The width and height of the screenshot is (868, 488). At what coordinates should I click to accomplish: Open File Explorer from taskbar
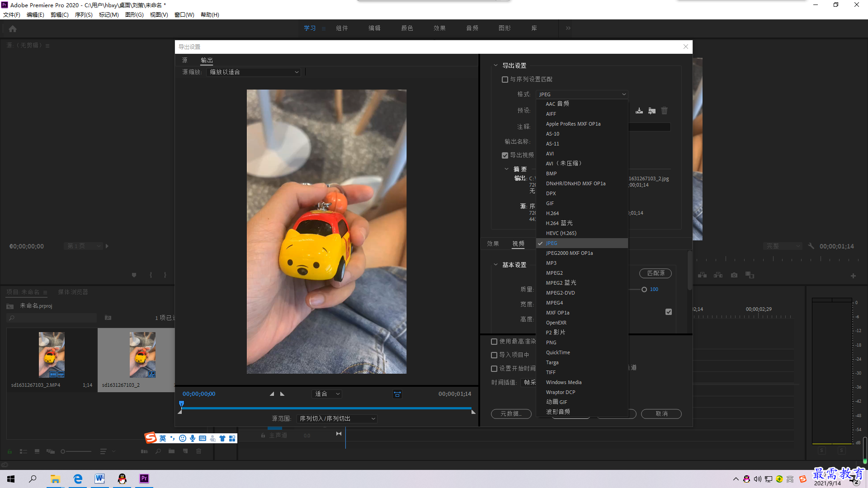55,479
